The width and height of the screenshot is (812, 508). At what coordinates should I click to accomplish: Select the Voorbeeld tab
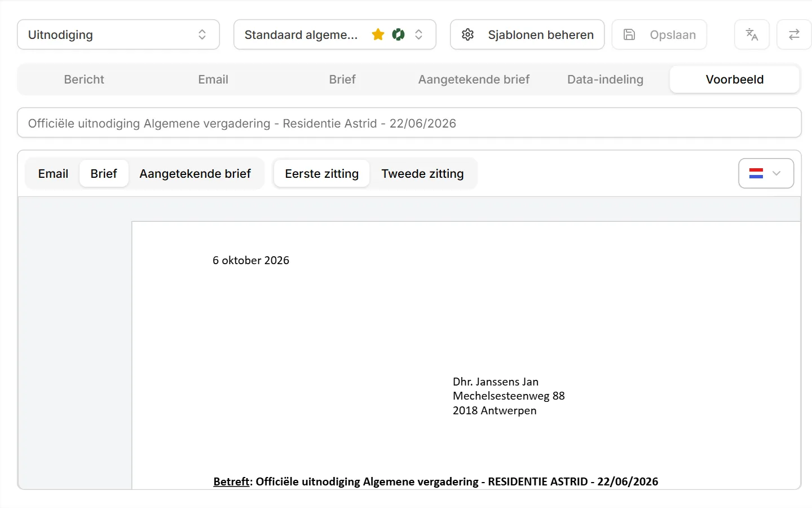[735, 80]
